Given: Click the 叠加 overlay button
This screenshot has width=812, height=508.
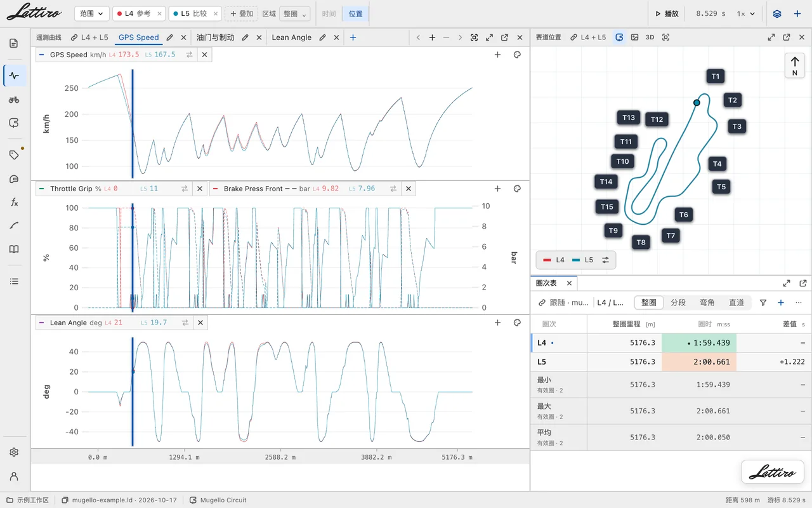Looking at the screenshot, I should (x=242, y=13).
